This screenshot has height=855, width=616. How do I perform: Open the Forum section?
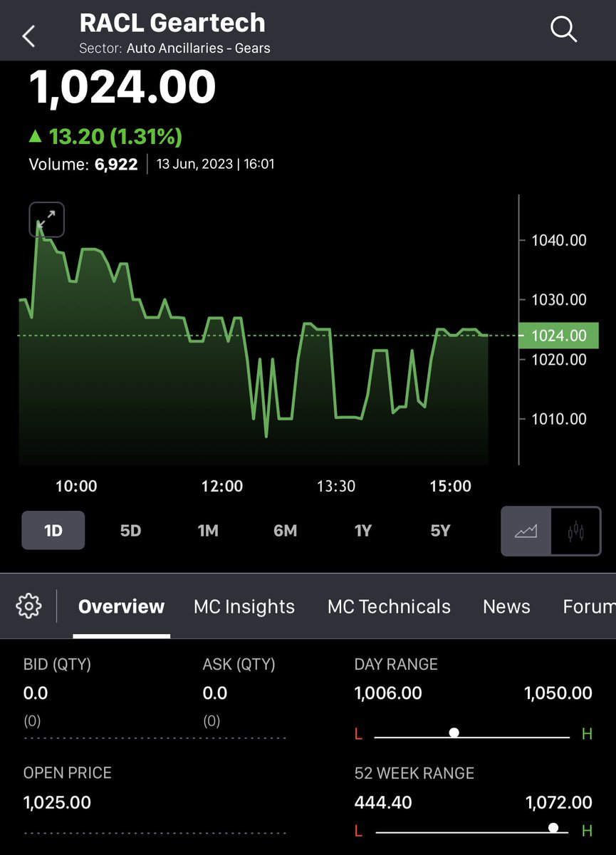click(588, 606)
